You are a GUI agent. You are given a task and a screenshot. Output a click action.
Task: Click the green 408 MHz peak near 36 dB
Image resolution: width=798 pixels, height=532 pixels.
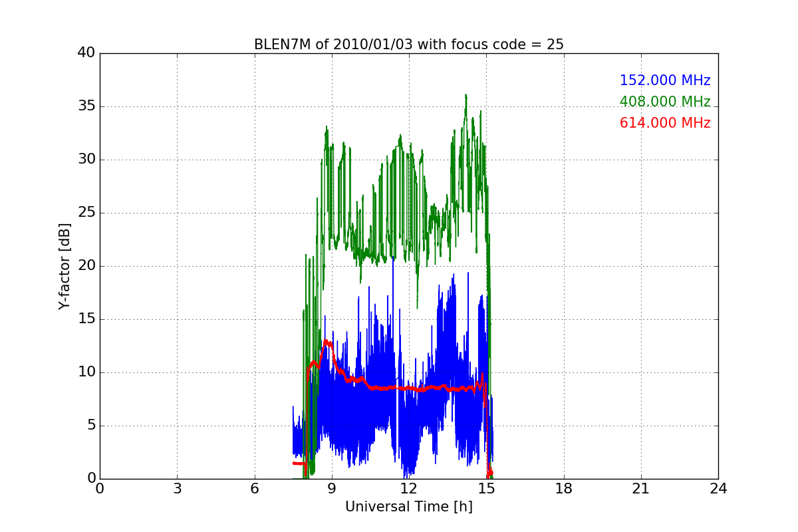coord(465,96)
